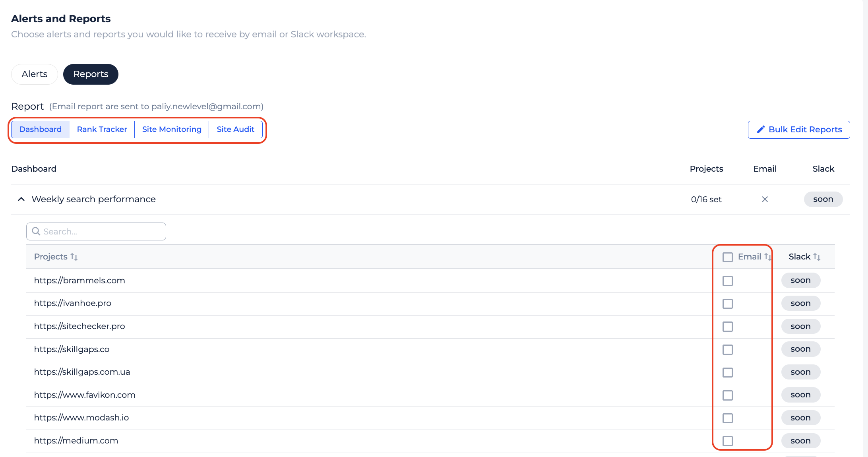This screenshot has width=868, height=457.
Task: Sort by the Projects column arrows icon
Action: 74,257
